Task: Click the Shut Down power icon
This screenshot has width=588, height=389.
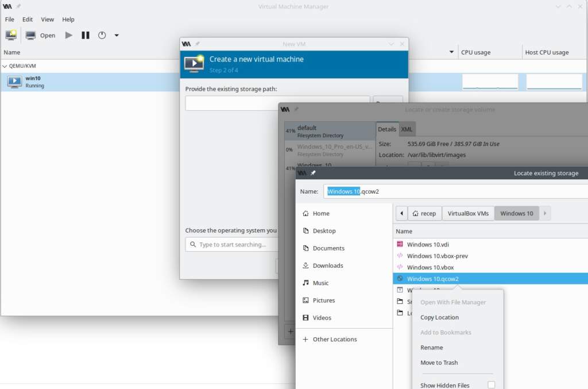Action: pyautogui.click(x=102, y=35)
